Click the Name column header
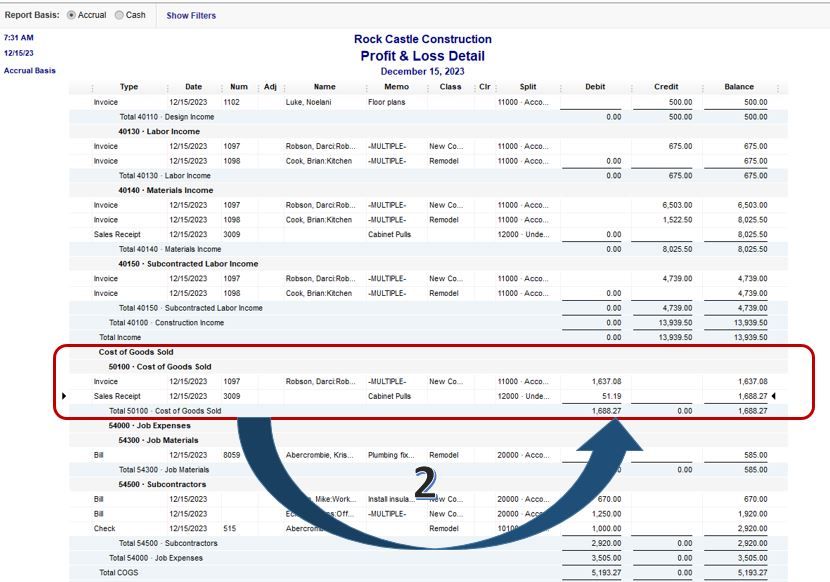830x582 pixels. point(324,87)
